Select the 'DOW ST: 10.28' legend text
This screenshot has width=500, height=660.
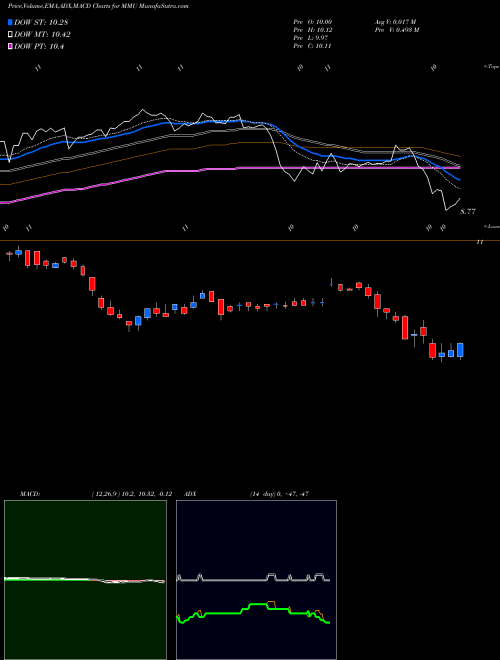[x=41, y=22]
